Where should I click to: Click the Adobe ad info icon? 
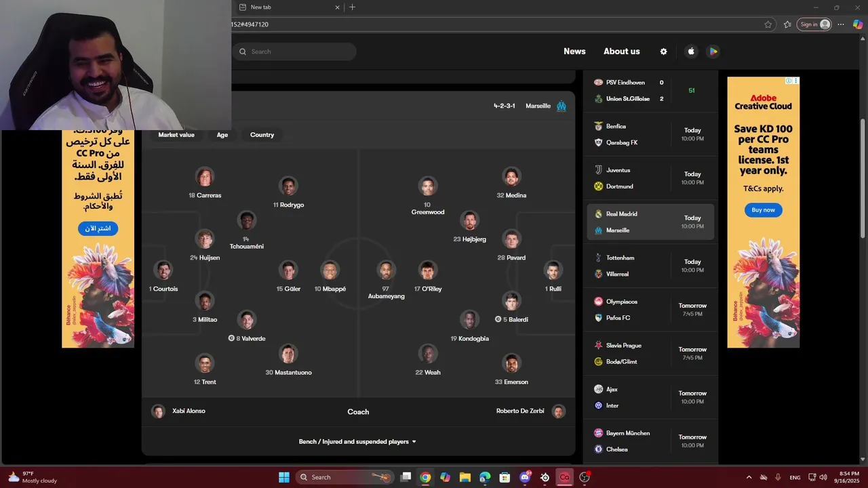pos(789,81)
